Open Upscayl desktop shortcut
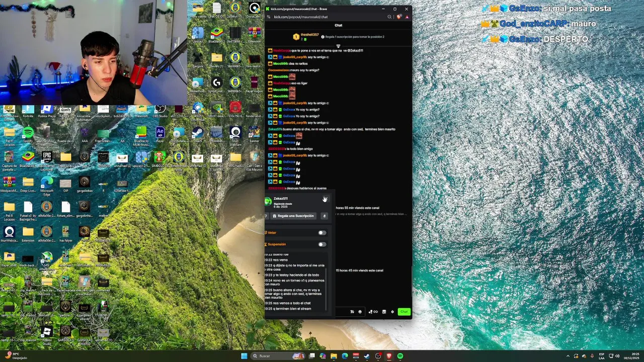 198,35
